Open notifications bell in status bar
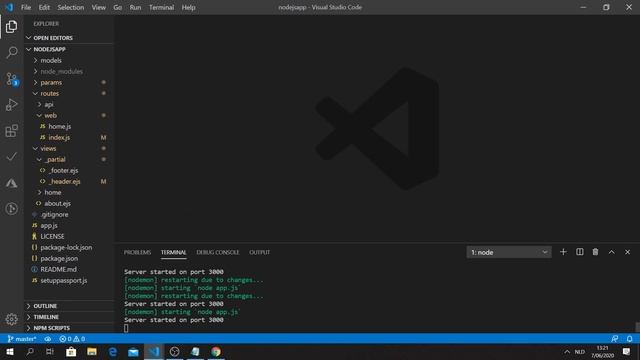 click(x=629, y=339)
